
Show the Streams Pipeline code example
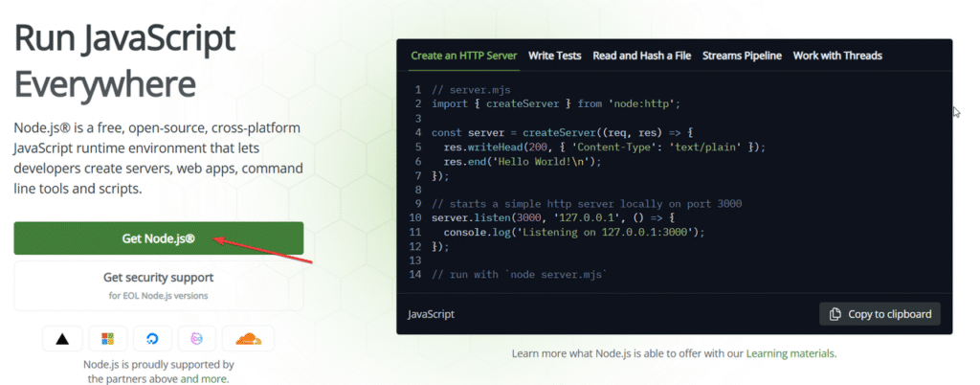click(x=742, y=56)
